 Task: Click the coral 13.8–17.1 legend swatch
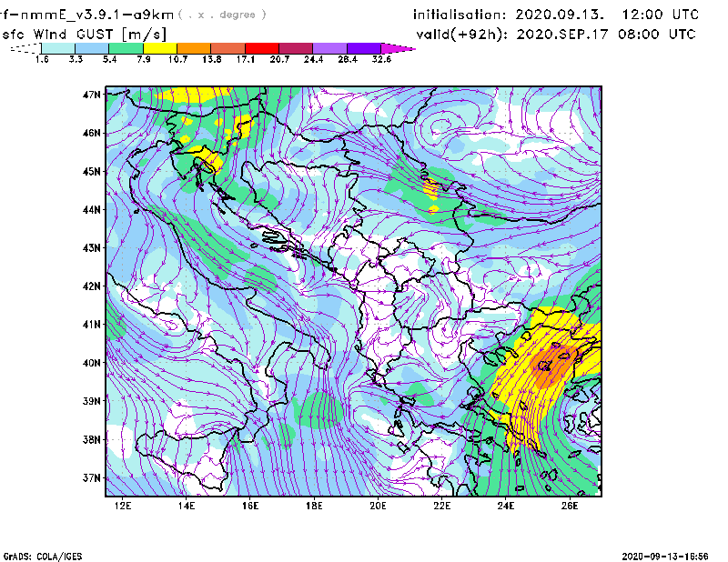pos(228,48)
